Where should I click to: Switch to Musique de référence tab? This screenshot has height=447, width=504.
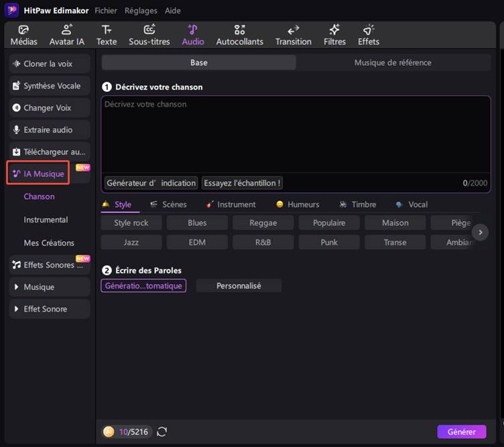click(393, 63)
